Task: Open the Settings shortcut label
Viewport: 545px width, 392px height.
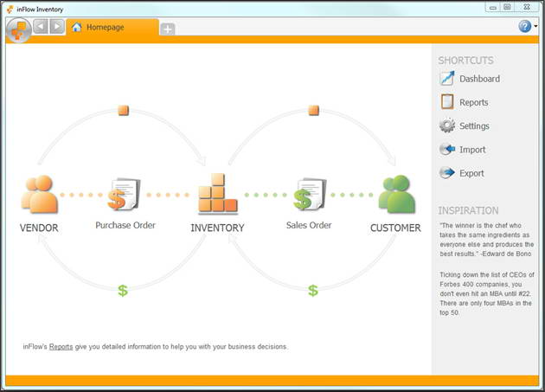Action: click(474, 126)
